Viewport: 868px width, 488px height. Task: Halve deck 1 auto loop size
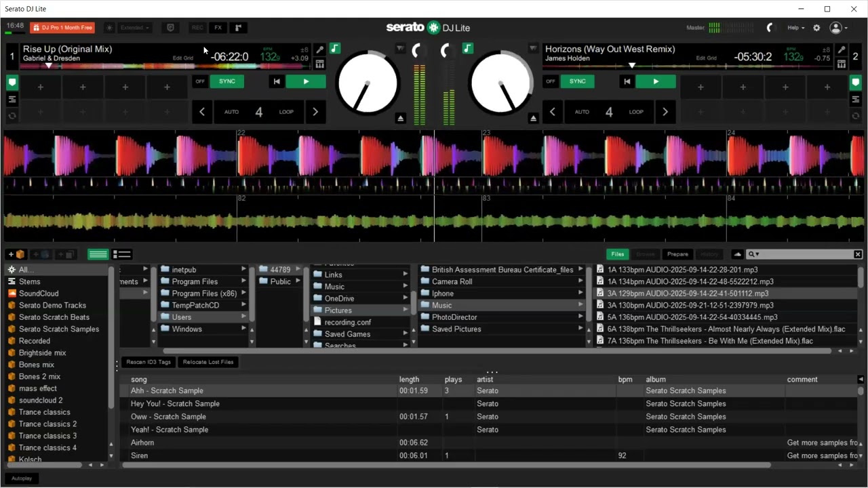point(202,112)
